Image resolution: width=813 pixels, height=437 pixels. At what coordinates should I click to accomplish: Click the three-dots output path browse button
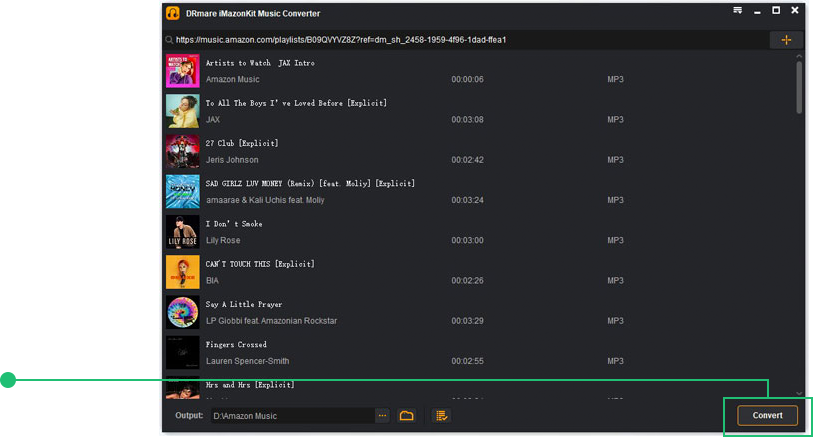point(382,416)
